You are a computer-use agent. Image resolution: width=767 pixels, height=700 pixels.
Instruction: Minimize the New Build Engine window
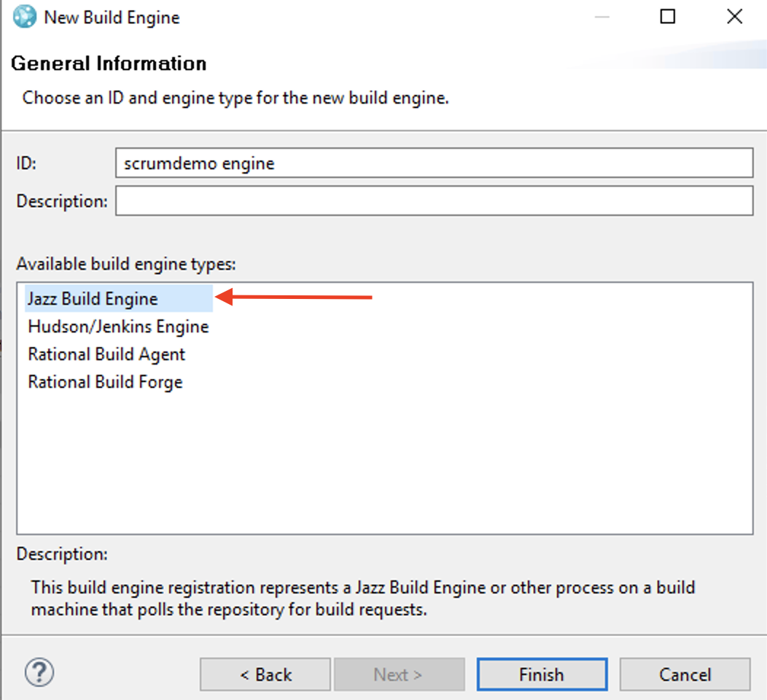[x=600, y=16]
